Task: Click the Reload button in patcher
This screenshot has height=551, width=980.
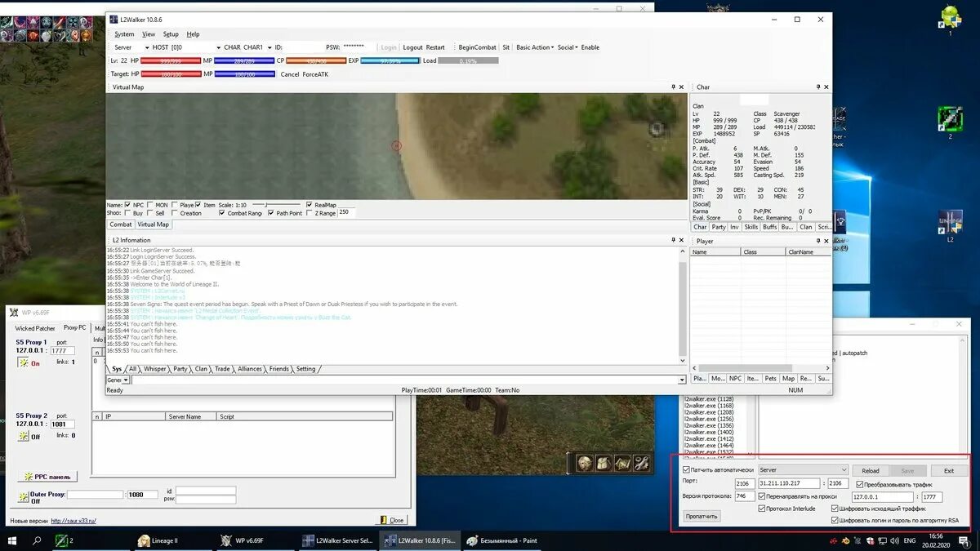Action: point(871,470)
